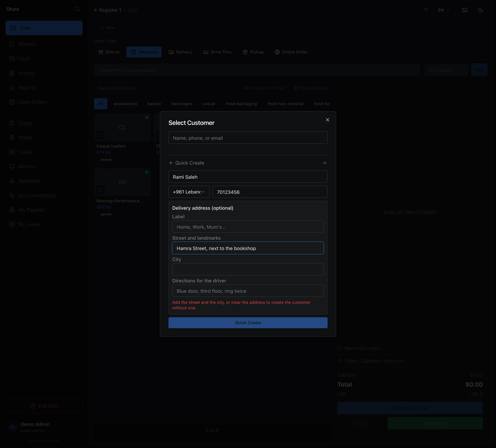Toggle dark mode moon icon

tap(480, 10)
